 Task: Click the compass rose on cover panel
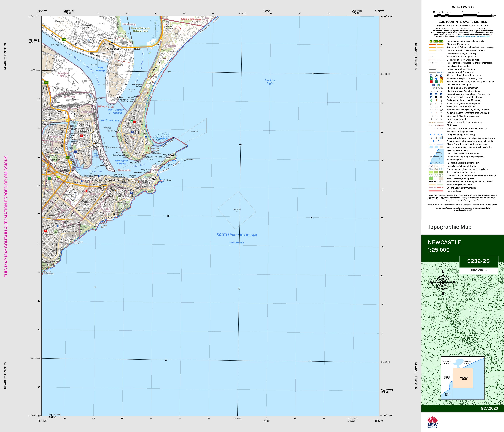[x=443, y=283]
